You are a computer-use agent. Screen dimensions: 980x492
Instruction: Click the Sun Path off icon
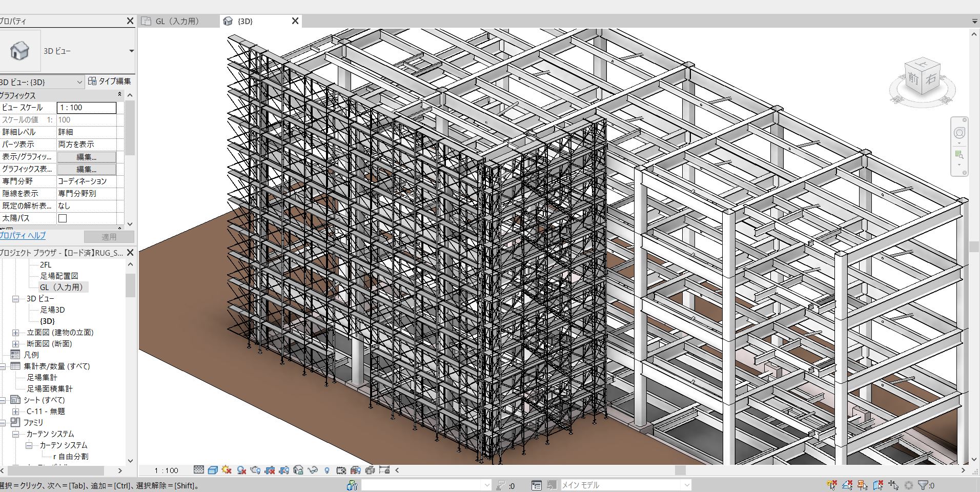pyautogui.click(x=227, y=470)
